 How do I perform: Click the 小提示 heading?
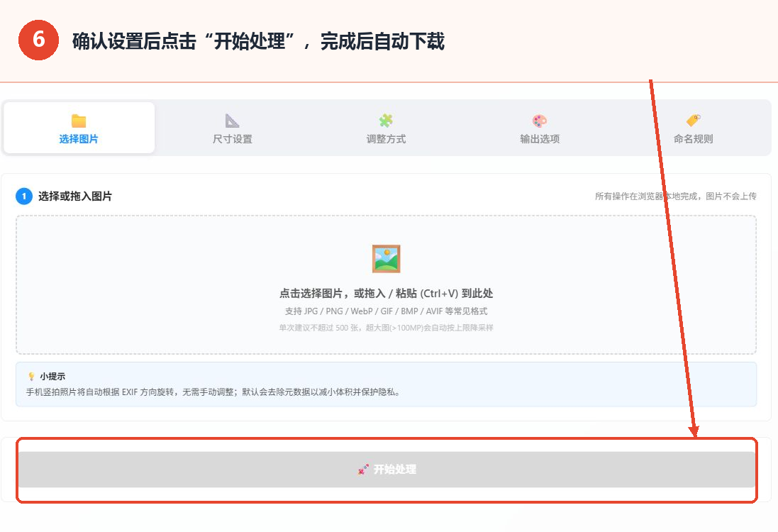[x=52, y=376]
